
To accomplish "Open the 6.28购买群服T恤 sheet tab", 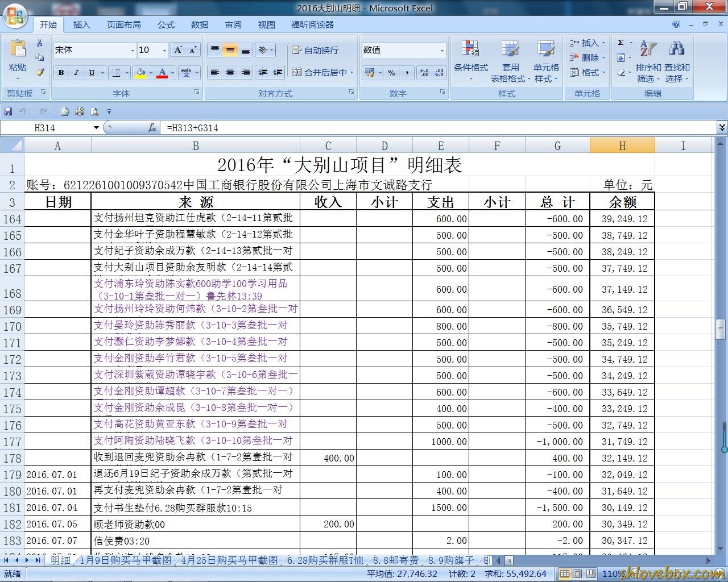I will pos(325,560).
